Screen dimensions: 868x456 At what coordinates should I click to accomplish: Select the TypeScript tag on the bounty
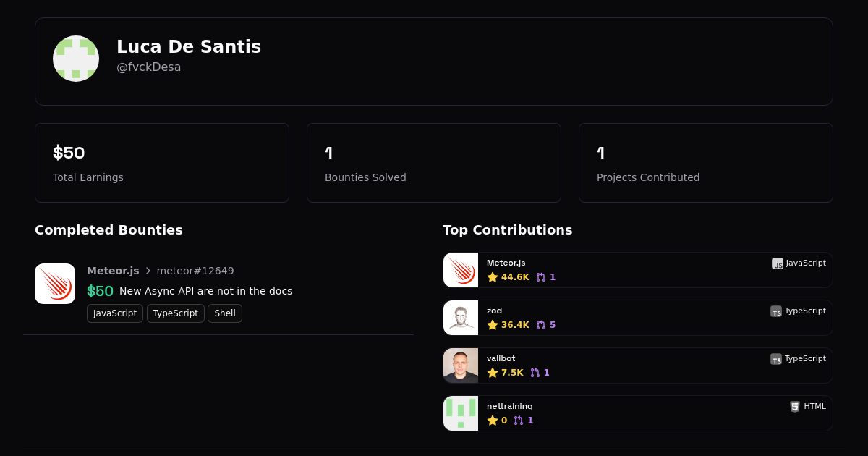pyautogui.click(x=175, y=313)
